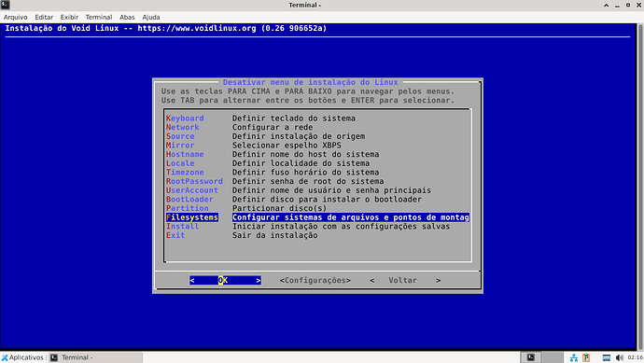644x363 pixels.
Task: Open the clipboard manager tray icon
Action: point(586,358)
